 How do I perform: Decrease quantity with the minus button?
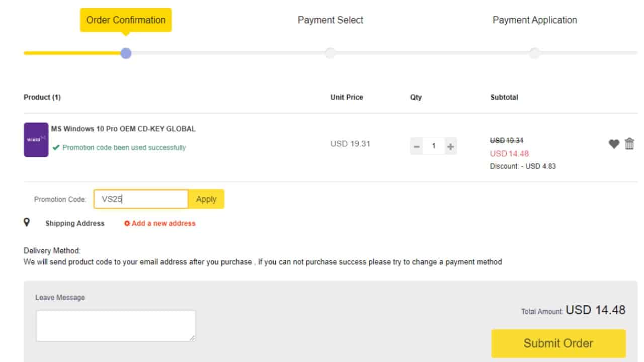click(417, 146)
